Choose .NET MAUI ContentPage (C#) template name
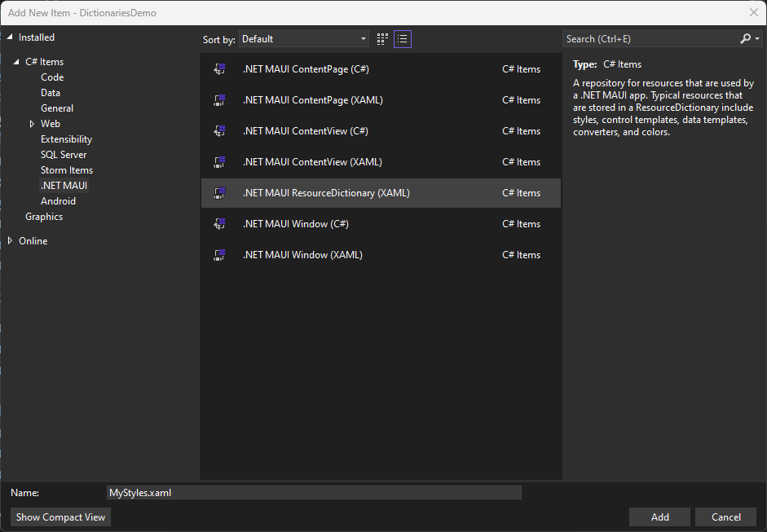The width and height of the screenshot is (767, 532). pyautogui.click(x=306, y=69)
